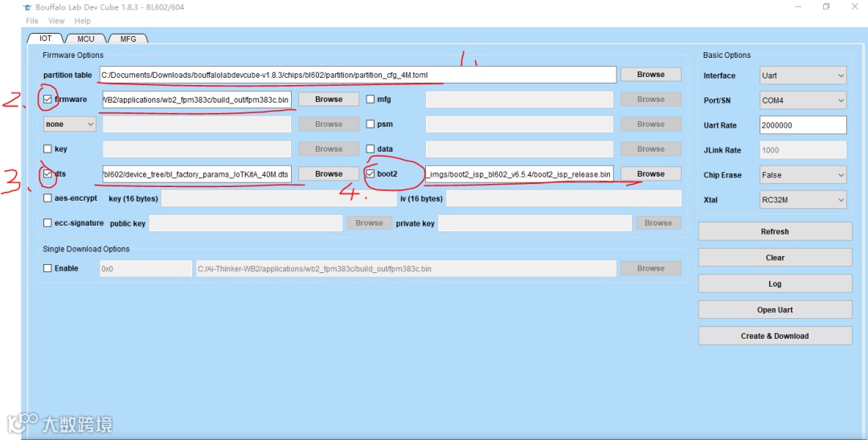Click the dts device tree path field
The width and height of the screenshot is (868, 440).
[x=197, y=174]
